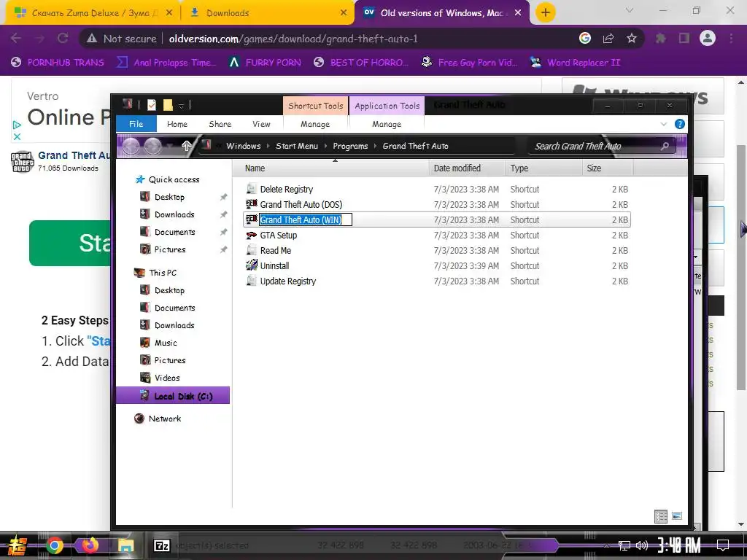This screenshot has width=747, height=560.
Task: Open Firefox from the taskbar
Action: [90, 545]
